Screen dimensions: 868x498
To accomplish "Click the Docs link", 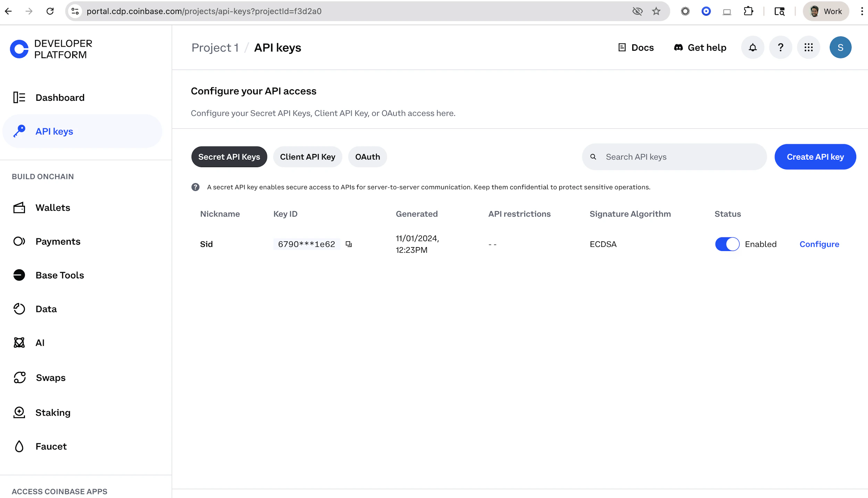I will tap(635, 47).
